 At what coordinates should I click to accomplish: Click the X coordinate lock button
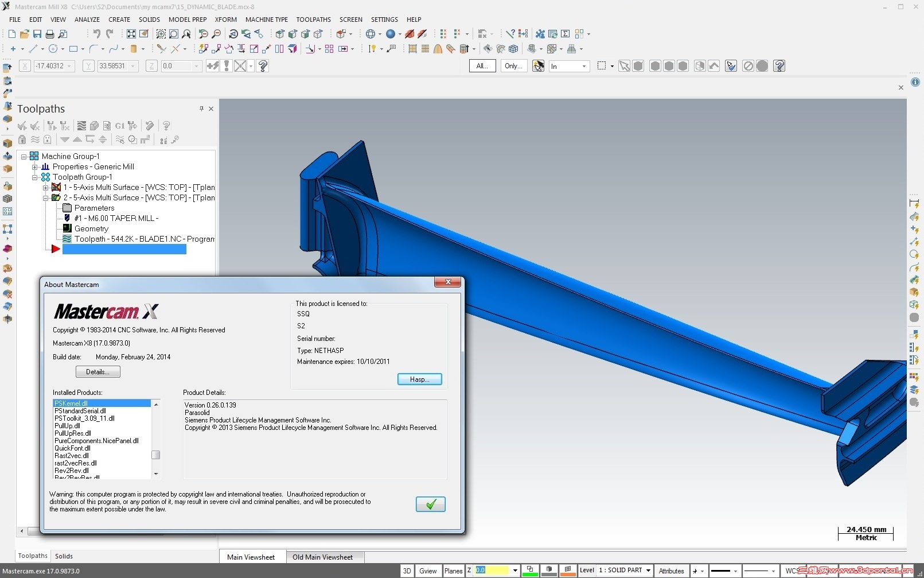coord(25,66)
